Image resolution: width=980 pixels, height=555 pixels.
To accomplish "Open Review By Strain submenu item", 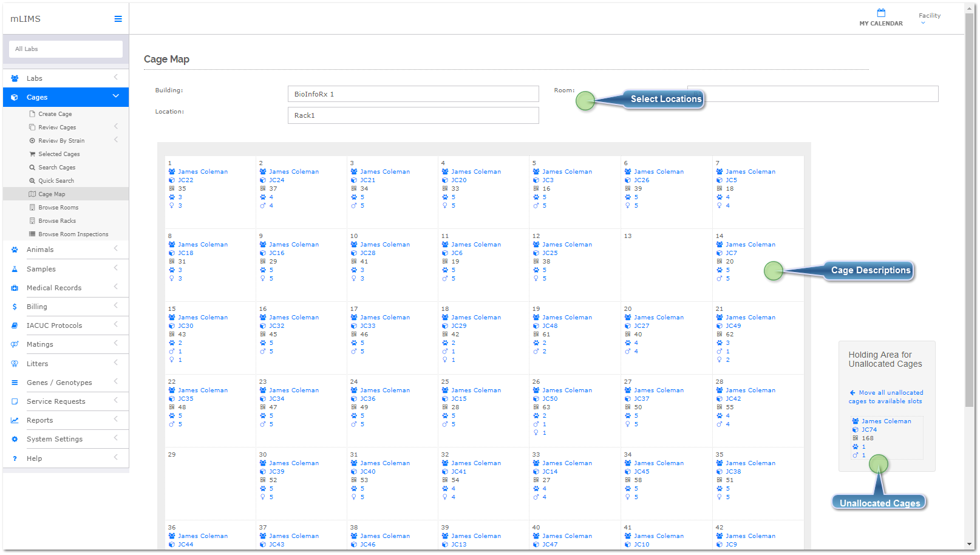I will (x=61, y=141).
